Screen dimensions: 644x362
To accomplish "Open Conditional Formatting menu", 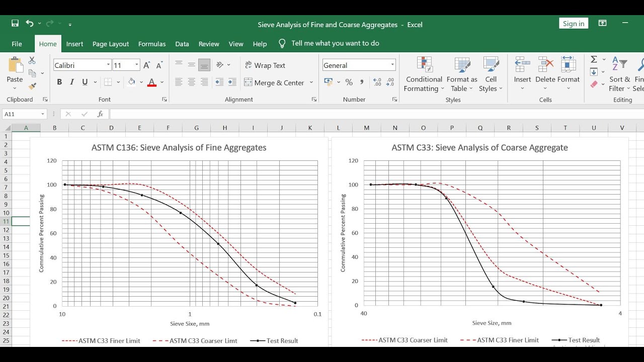I will (x=424, y=74).
